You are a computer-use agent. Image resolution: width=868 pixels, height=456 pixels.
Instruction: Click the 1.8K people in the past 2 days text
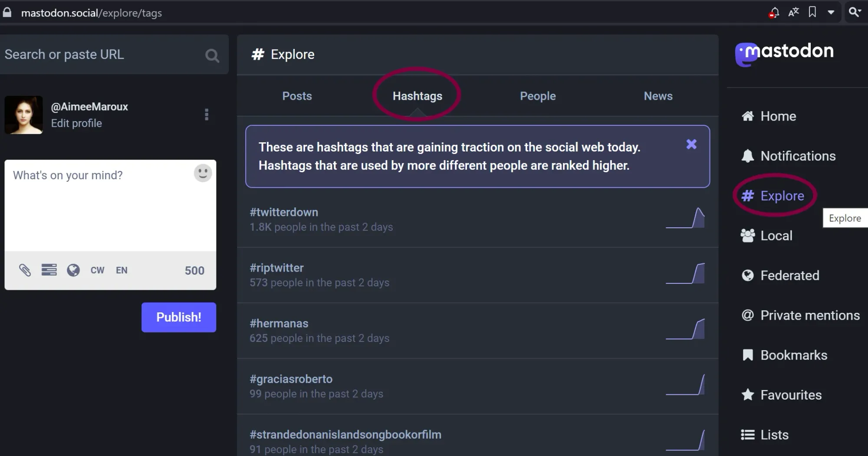321,227
